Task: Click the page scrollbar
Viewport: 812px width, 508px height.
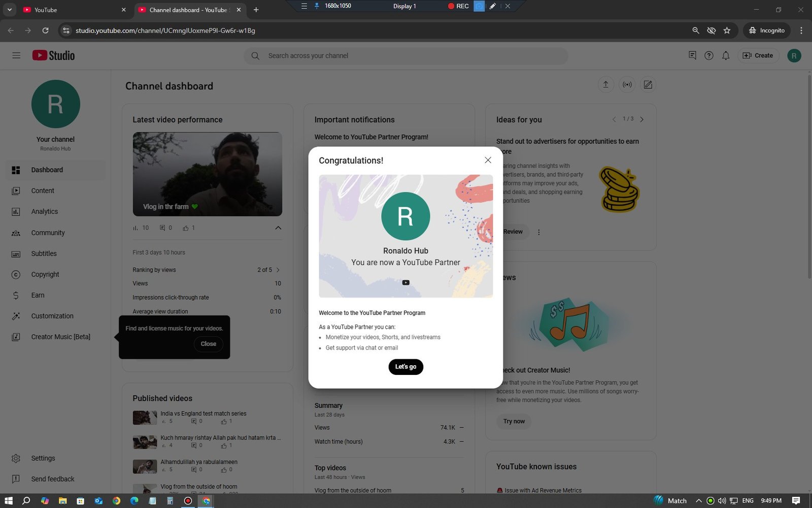Action: click(x=809, y=176)
